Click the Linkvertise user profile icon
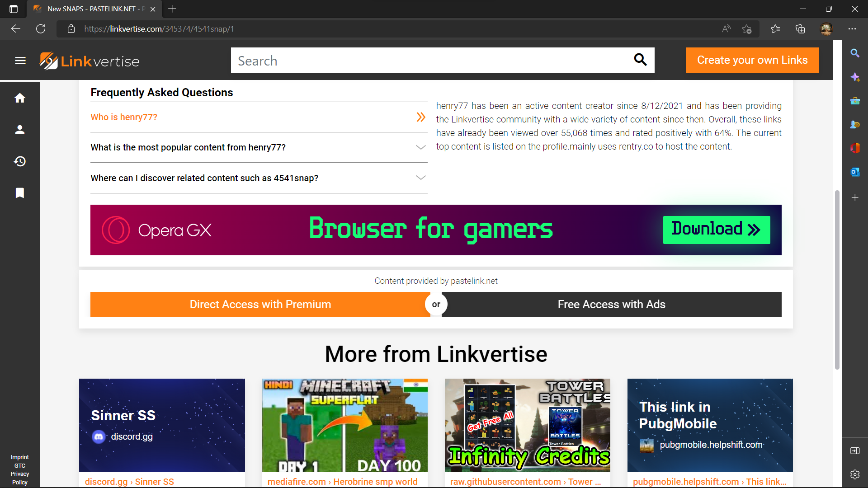Viewport: 868px width, 488px height. (20, 130)
